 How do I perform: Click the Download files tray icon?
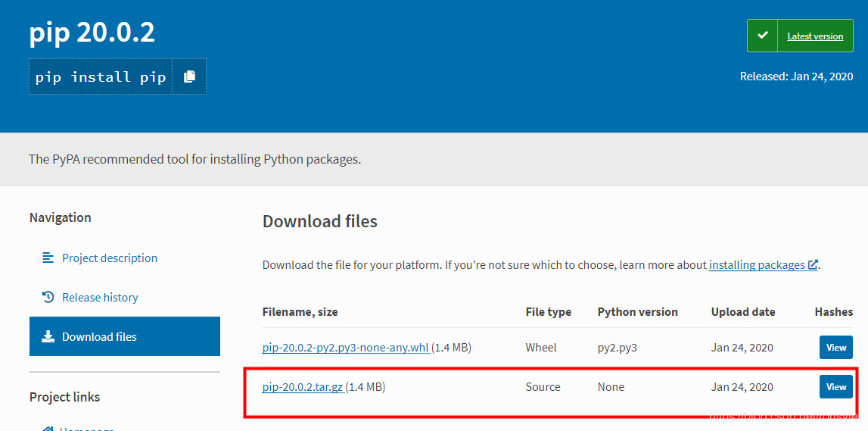(48, 336)
